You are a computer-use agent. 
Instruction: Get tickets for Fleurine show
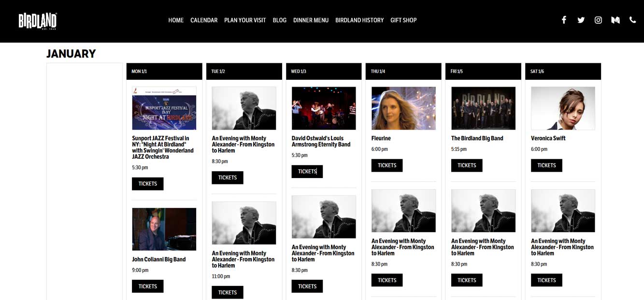coord(387,165)
